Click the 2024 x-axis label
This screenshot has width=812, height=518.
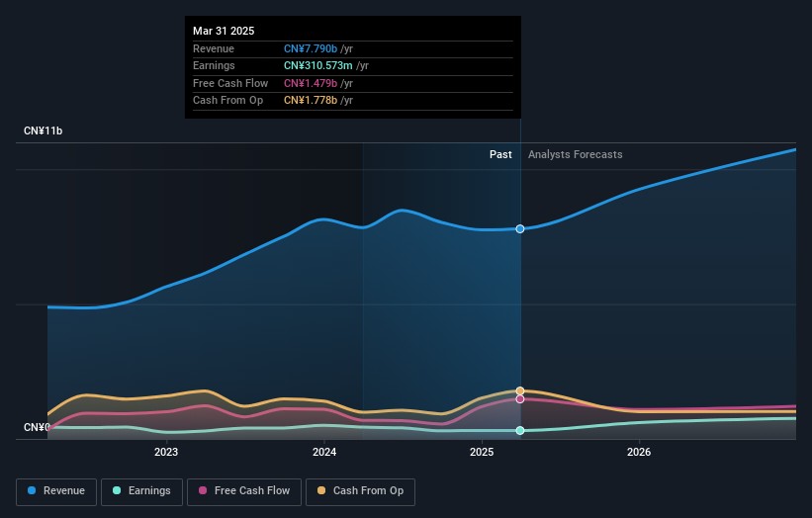(x=324, y=453)
